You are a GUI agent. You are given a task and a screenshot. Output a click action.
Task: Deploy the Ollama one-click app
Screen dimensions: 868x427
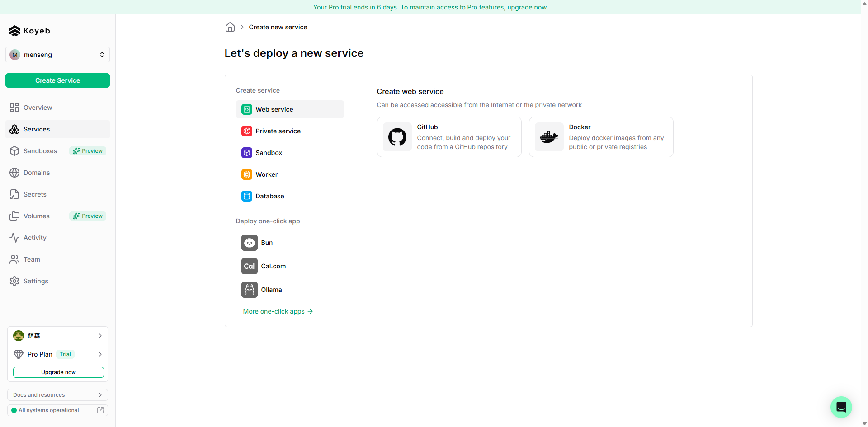(271, 290)
